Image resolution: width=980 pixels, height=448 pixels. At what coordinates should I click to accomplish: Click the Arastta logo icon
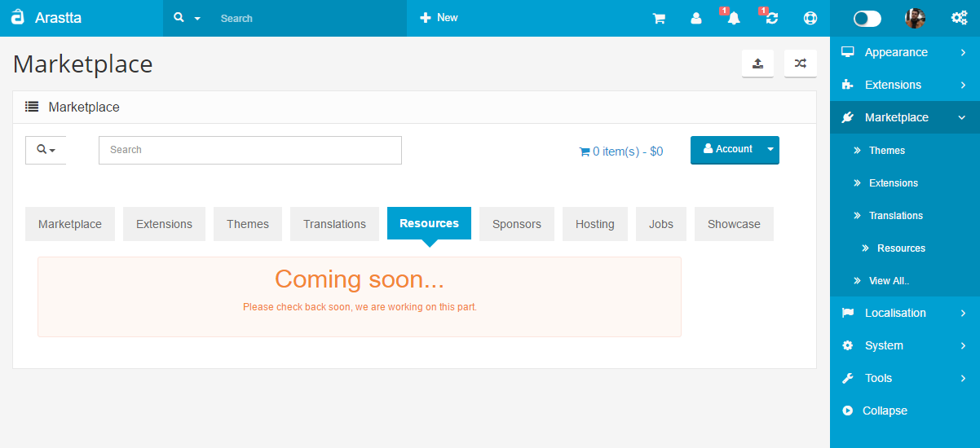pyautogui.click(x=18, y=17)
